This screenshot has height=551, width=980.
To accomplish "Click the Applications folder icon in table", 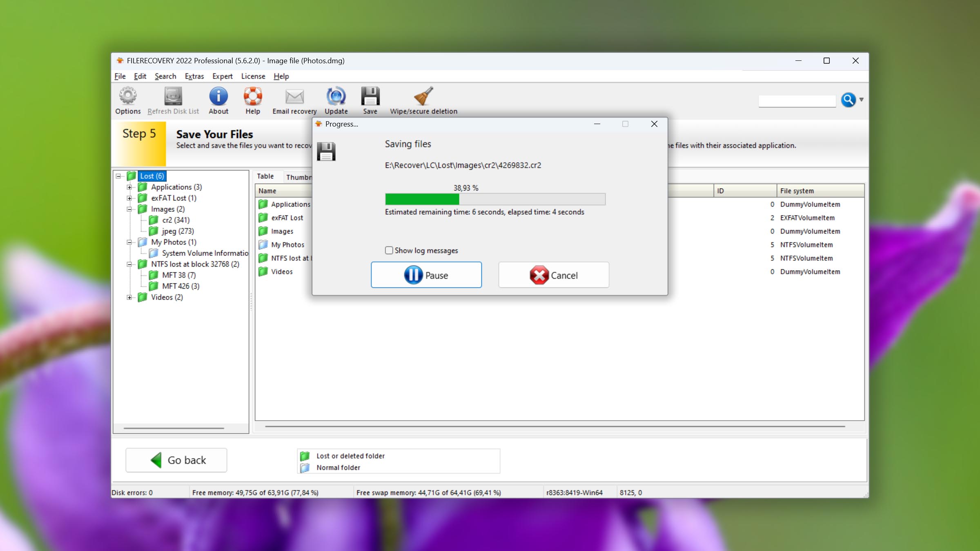I will [x=263, y=204].
